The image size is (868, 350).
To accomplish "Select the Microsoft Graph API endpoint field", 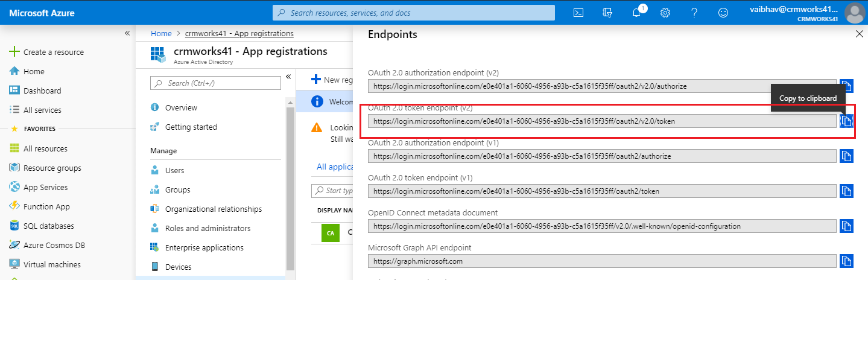I will pyautogui.click(x=602, y=261).
